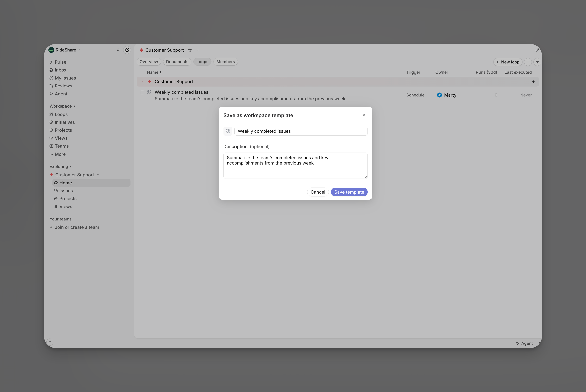Click the Save template button
This screenshot has height=392, width=586.
click(x=349, y=192)
